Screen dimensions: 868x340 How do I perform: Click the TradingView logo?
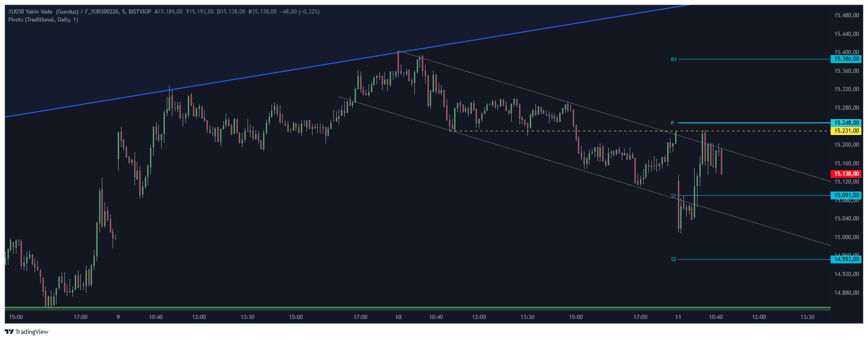click(27, 332)
